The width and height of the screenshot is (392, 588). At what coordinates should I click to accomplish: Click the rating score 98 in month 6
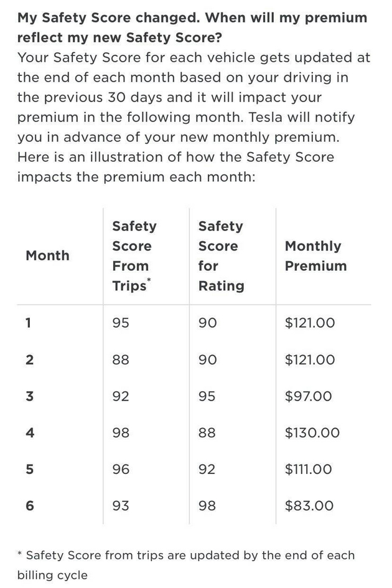coord(207,506)
